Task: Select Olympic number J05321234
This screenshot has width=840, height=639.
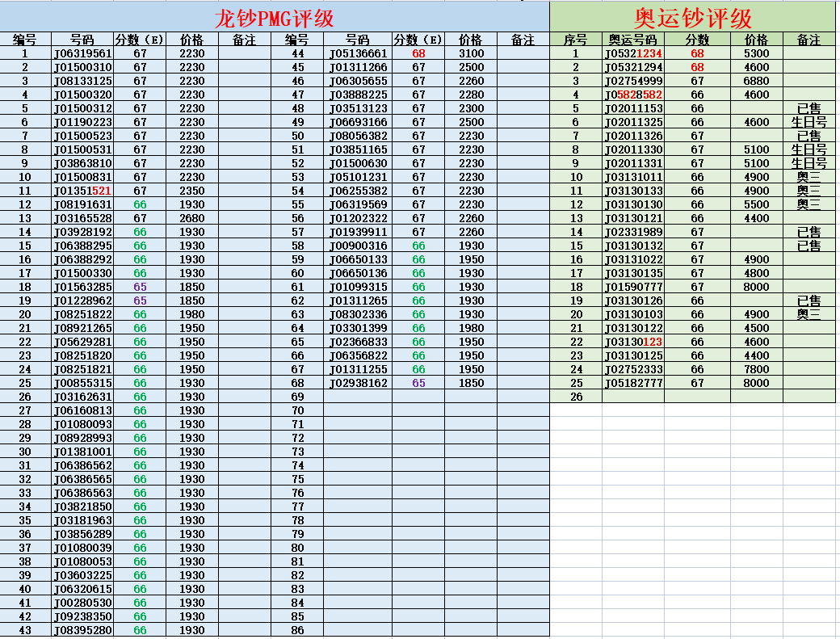Action: pyautogui.click(x=633, y=53)
